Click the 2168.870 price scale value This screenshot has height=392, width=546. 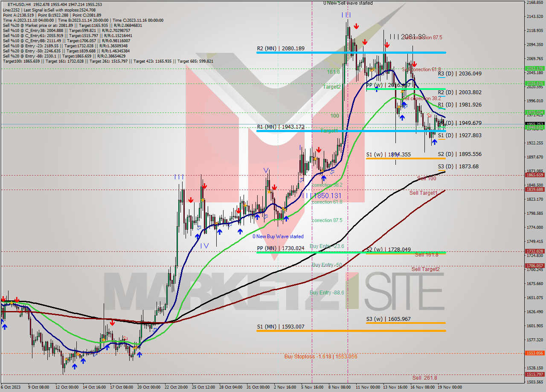click(534, 3)
